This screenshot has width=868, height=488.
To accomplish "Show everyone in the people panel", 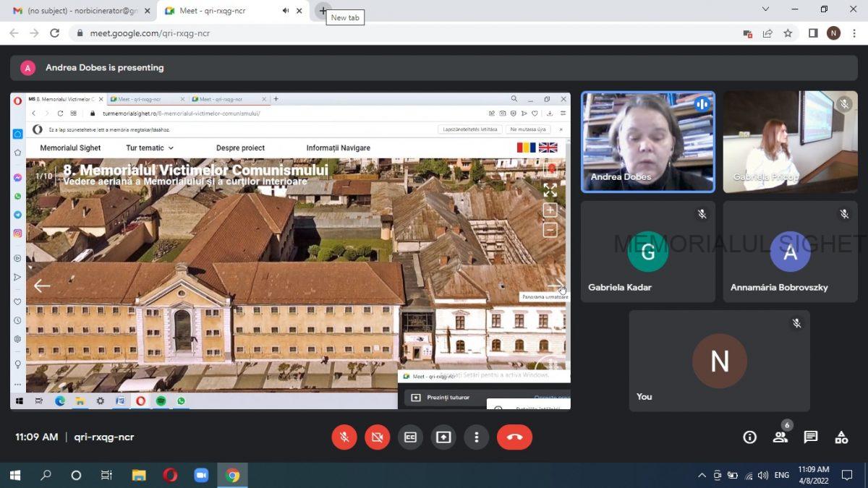I will (780, 437).
